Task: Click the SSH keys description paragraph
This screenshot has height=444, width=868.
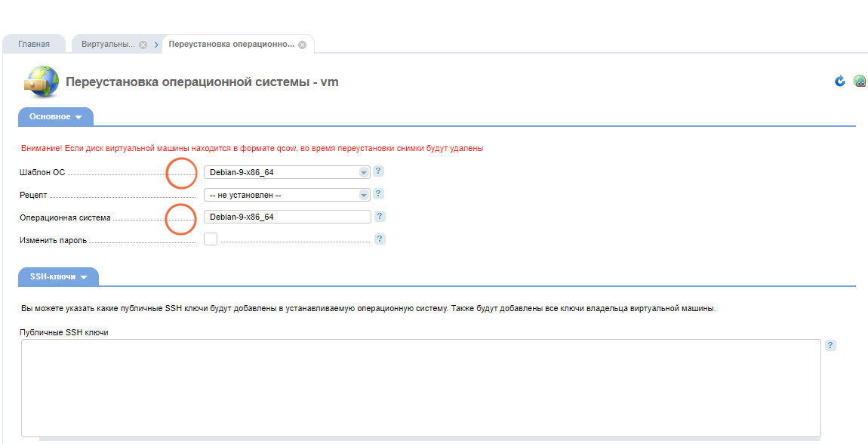Action: [368, 308]
